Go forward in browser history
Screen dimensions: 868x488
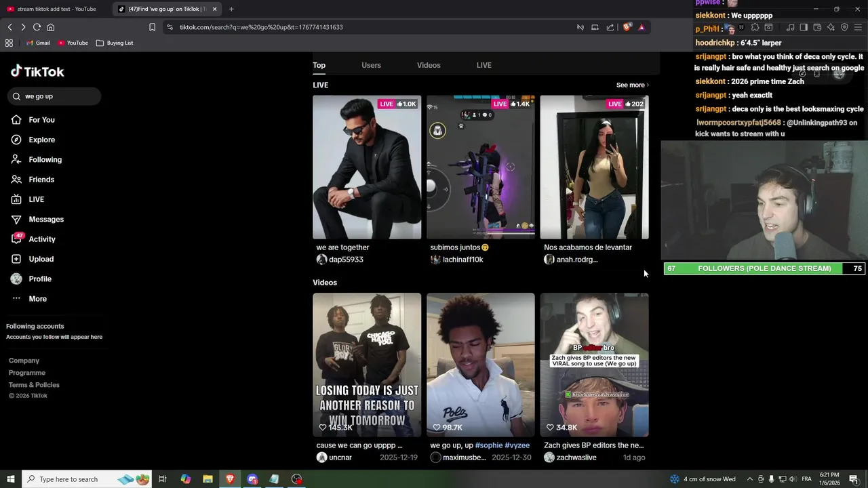(23, 27)
